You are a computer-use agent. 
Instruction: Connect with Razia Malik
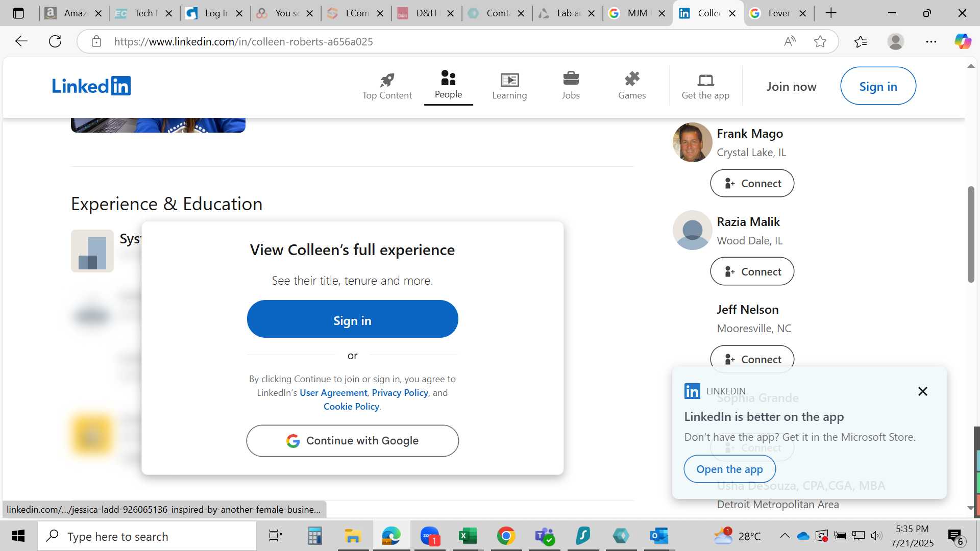752,271
